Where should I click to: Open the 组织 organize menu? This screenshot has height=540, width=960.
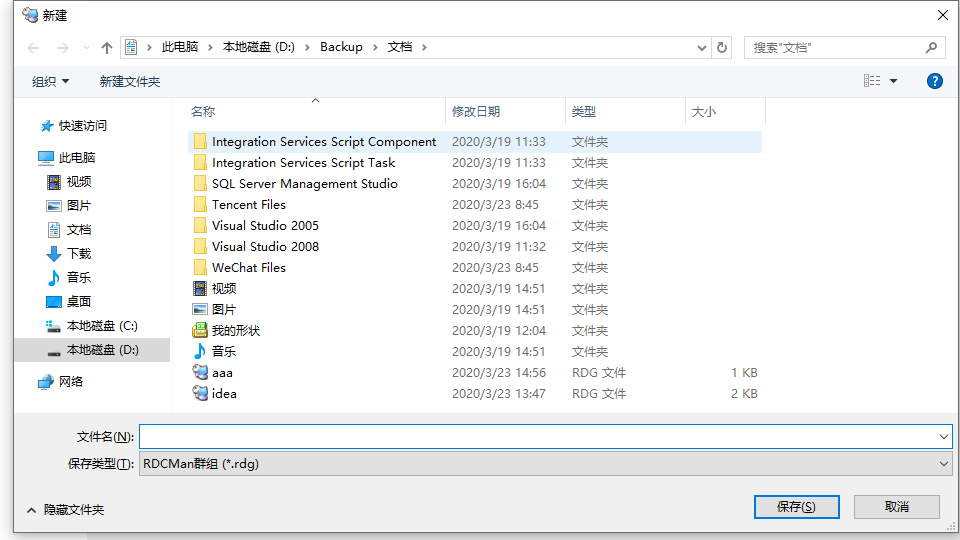pyautogui.click(x=50, y=81)
